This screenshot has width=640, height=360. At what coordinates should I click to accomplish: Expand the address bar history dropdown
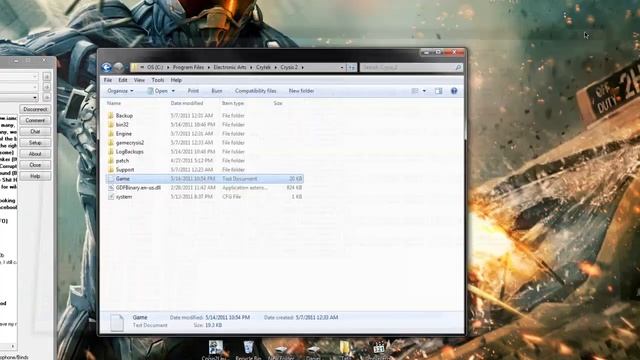[342, 67]
